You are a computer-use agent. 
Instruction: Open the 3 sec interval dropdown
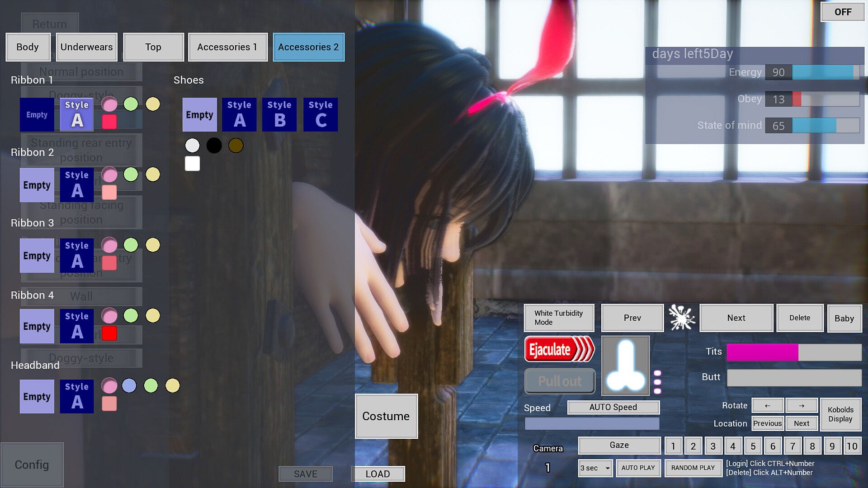click(x=595, y=468)
